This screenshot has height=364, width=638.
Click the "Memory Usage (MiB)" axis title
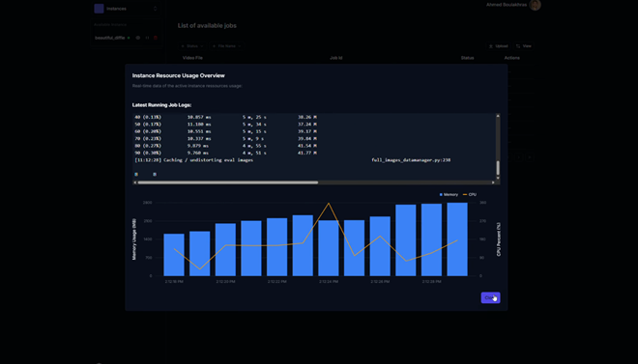coord(134,239)
